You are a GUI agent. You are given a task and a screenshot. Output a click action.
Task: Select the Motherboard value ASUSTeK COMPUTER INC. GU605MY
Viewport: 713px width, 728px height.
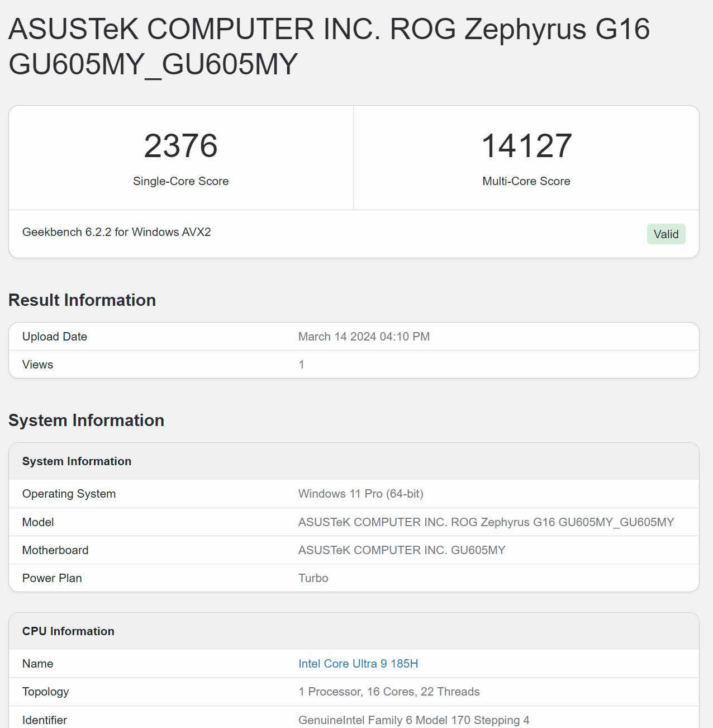[x=402, y=550]
